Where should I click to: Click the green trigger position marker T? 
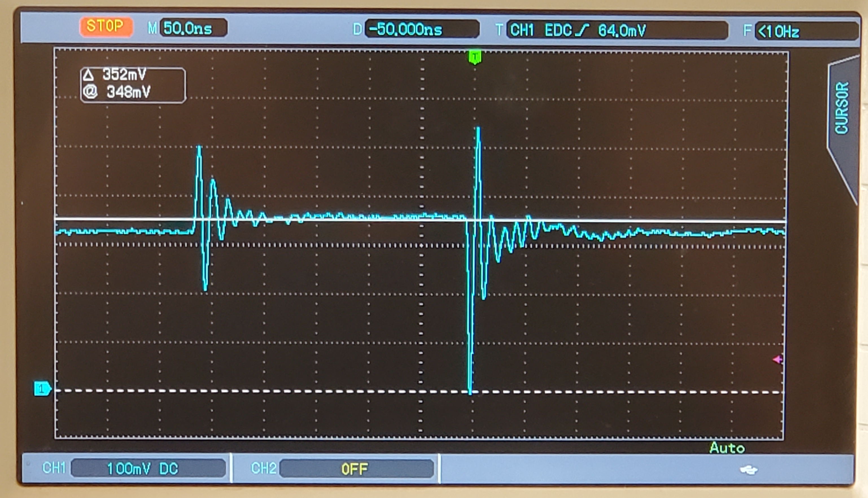click(x=475, y=57)
